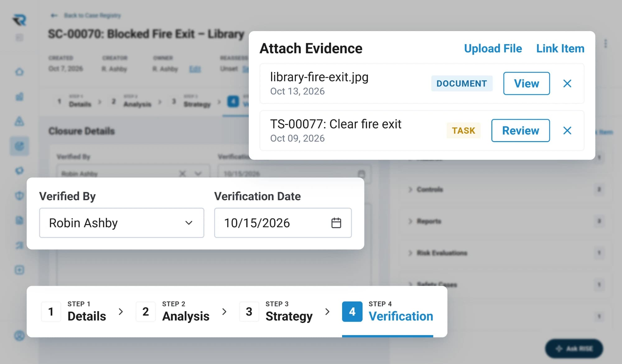Click the app logo in the sidebar
Image resolution: width=622 pixels, height=364 pixels.
point(20,20)
